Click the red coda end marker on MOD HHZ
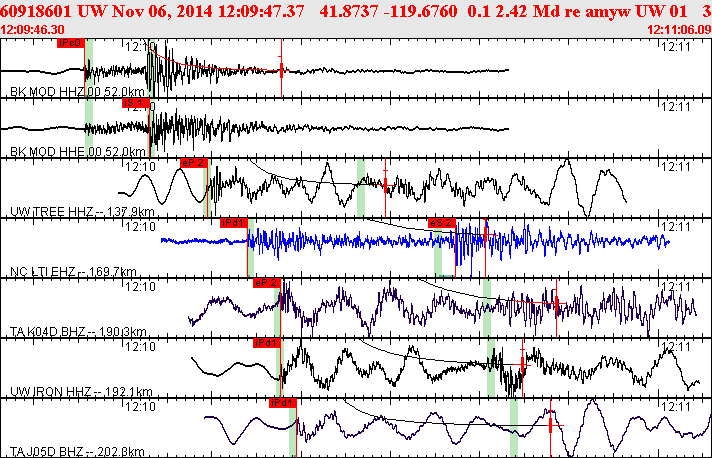The height and width of the screenshot is (458, 712). coord(282,69)
